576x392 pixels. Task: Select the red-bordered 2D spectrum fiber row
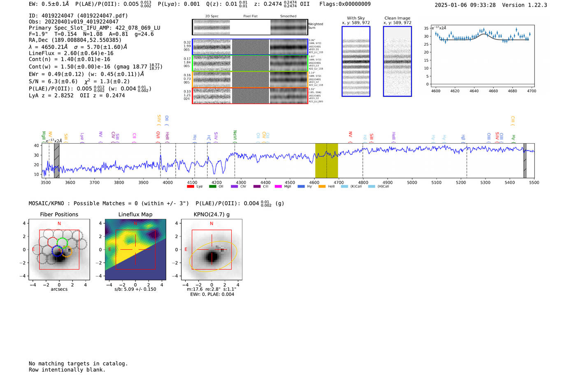(250, 96)
